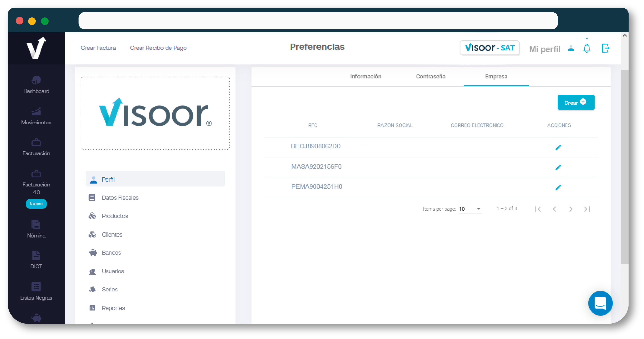Click the Crear button
The height and width of the screenshot is (339, 644).
(x=576, y=102)
